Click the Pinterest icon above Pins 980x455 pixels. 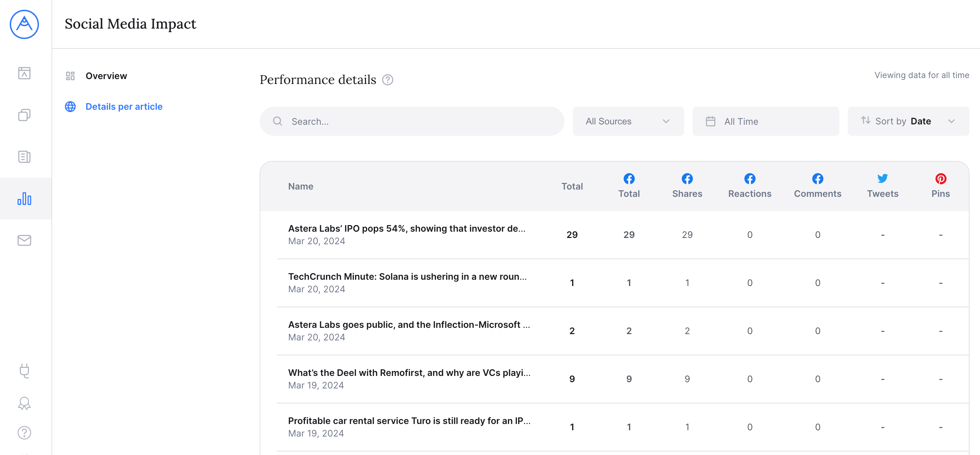941,179
